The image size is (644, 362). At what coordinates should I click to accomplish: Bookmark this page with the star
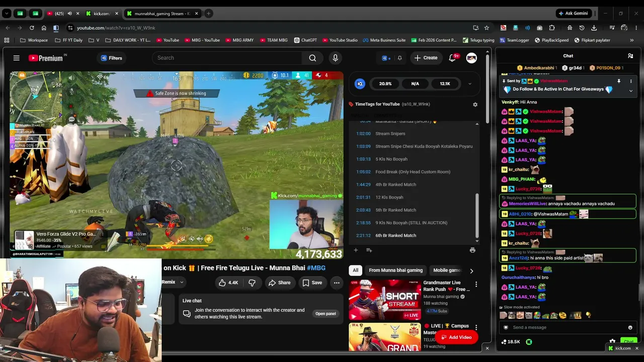click(487, 28)
